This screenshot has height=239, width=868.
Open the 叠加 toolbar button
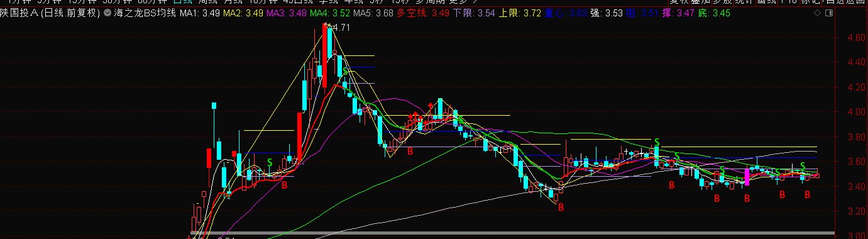[701, 3]
